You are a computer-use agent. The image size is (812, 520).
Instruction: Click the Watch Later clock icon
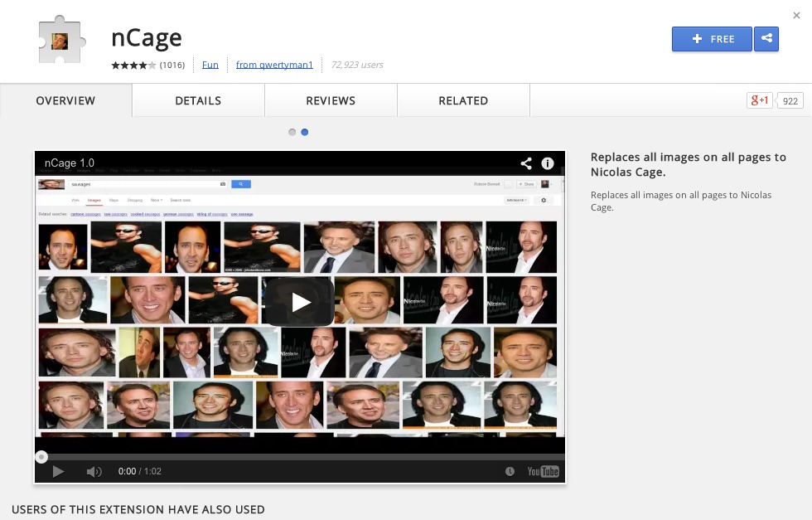(510, 472)
